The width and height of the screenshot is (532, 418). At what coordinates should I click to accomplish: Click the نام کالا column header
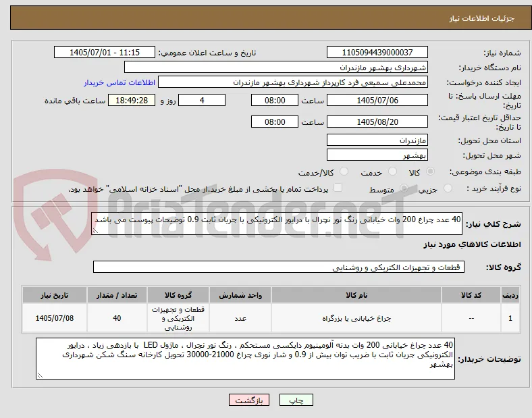click(x=356, y=295)
